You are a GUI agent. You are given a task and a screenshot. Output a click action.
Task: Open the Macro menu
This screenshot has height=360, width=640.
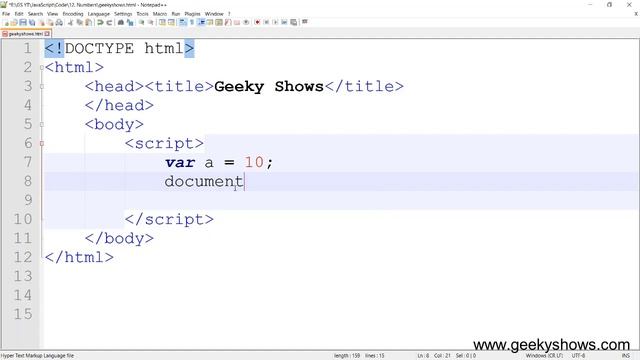tap(160, 14)
